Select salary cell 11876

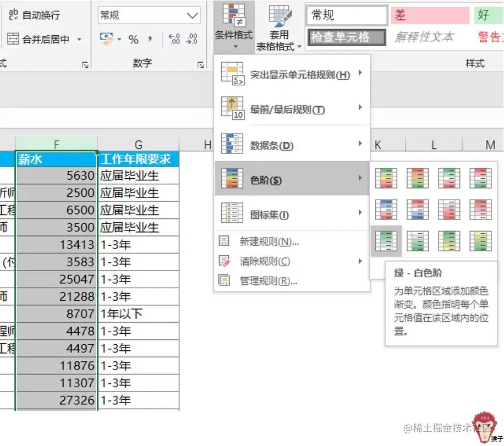coord(56,366)
